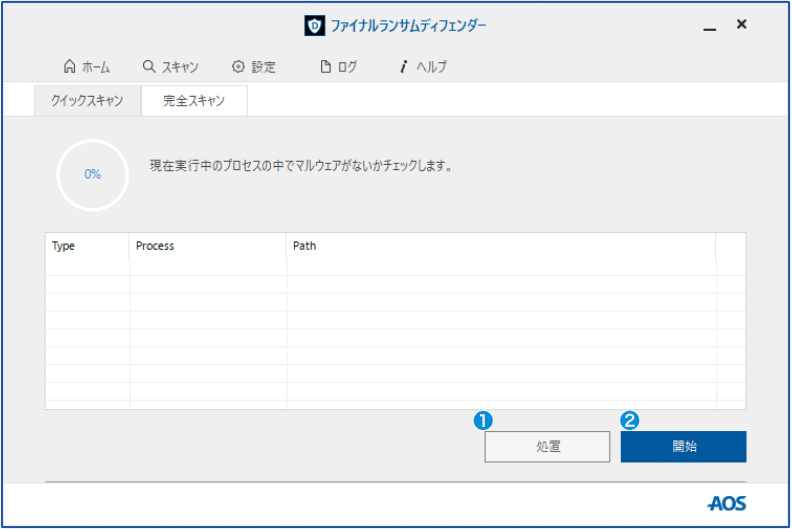Screen dimensions: 792x529
Task: Click the 処置 button
Action: (547, 447)
